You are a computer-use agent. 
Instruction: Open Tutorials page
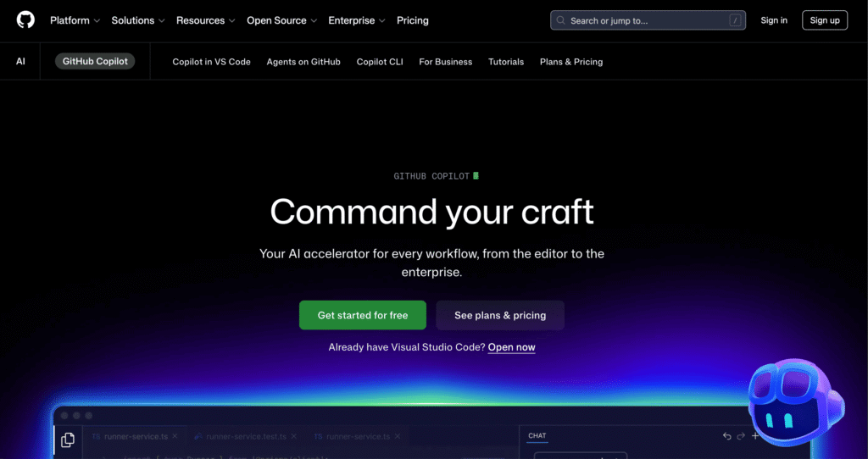[x=506, y=62]
